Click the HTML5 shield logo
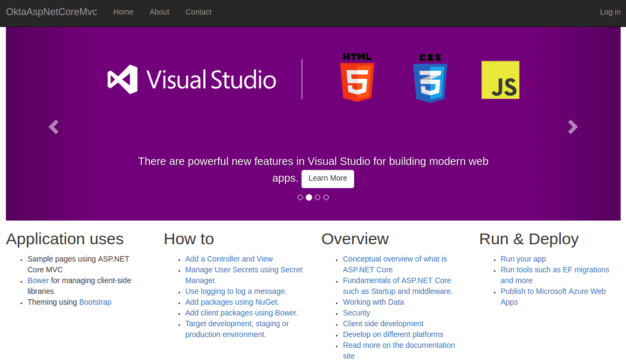 (357, 78)
